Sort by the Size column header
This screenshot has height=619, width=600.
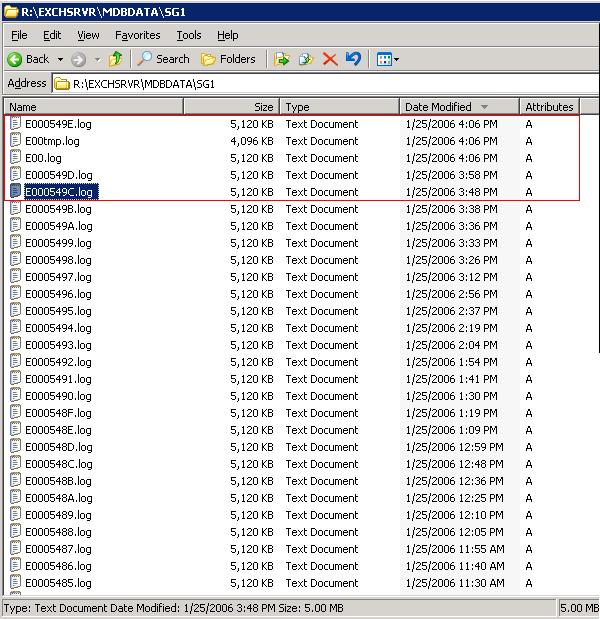(x=232, y=107)
